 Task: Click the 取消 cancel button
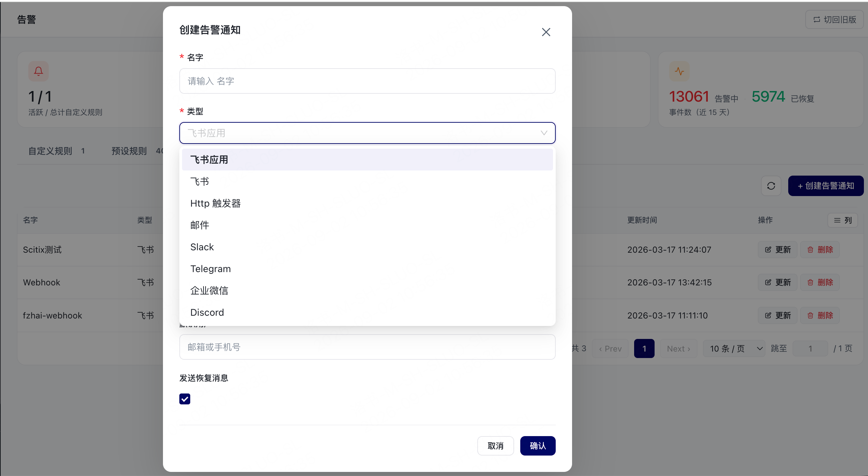click(495, 446)
